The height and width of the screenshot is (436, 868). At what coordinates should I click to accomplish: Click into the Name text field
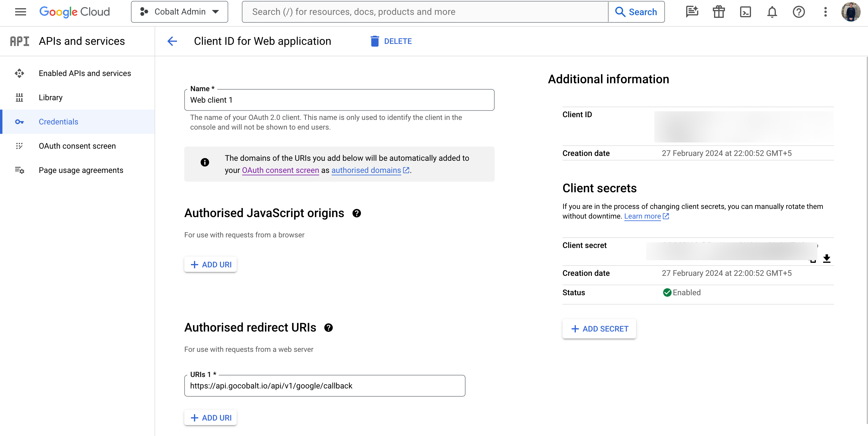[339, 100]
